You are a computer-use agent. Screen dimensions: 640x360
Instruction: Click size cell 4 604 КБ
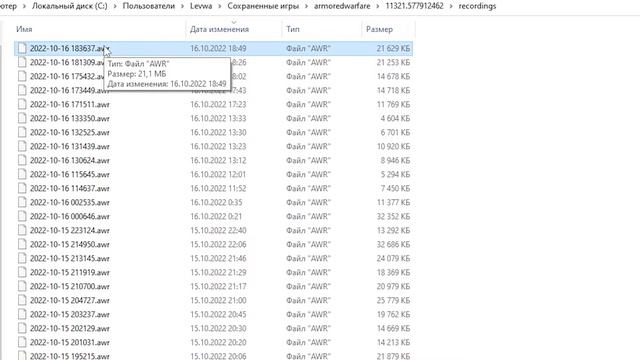tap(396, 118)
